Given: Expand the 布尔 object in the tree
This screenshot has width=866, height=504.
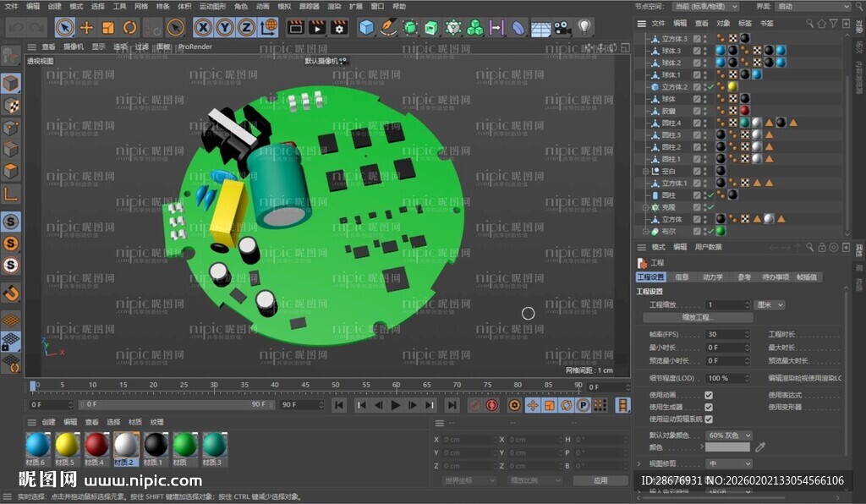Looking at the screenshot, I should pos(645,231).
